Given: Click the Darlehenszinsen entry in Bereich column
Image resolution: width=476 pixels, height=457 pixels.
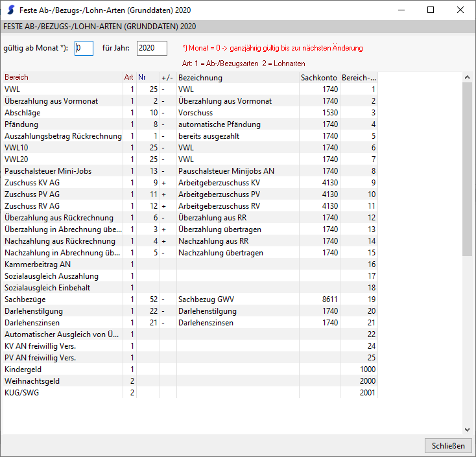Looking at the screenshot, I should (x=33, y=323).
